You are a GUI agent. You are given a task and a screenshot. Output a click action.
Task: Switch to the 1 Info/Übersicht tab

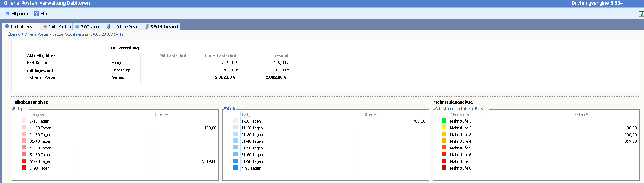pos(22,26)
